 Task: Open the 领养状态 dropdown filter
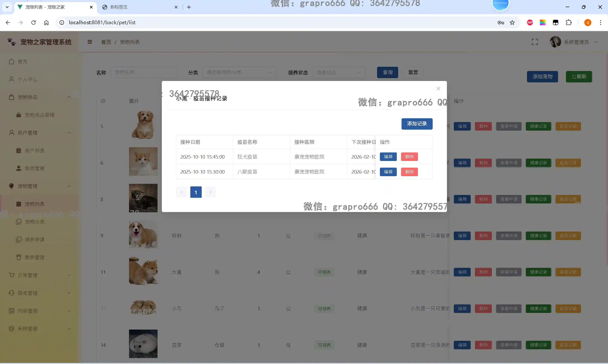tap(338, 73)
